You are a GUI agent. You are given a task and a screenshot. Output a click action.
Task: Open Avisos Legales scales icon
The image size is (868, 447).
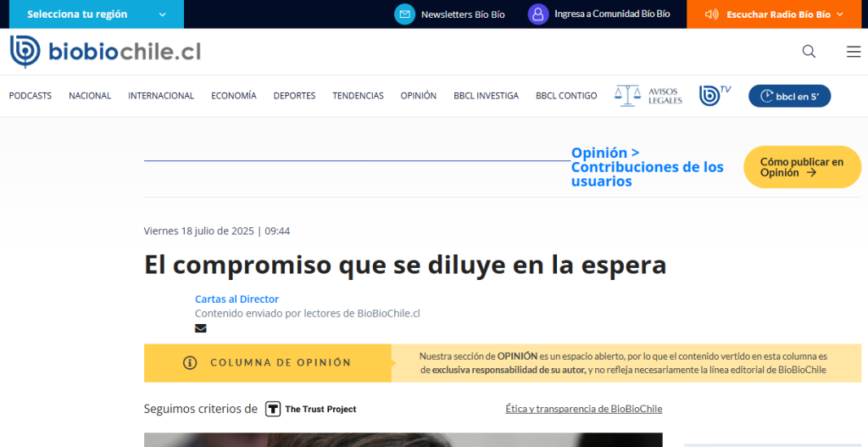[628, 96]
